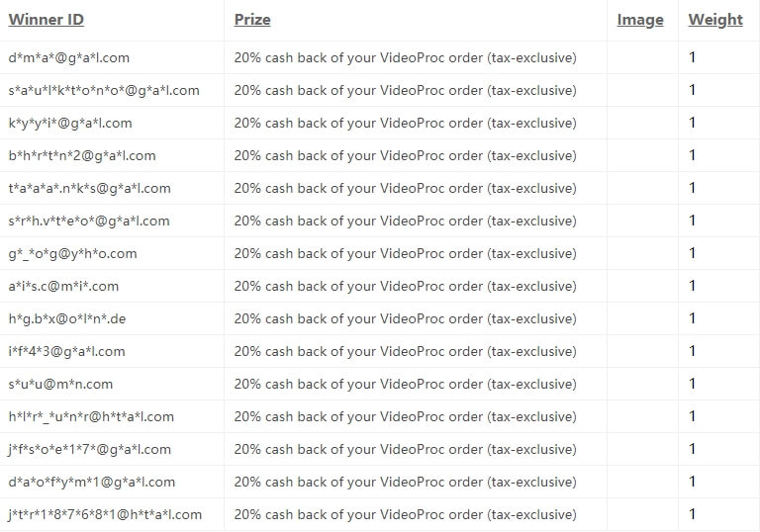Viewport: 760px width, 532px height.
Task: Click the s*r*h.v*t*e*o*@g*a*l.com entry
Action: (x=89, y=221)
